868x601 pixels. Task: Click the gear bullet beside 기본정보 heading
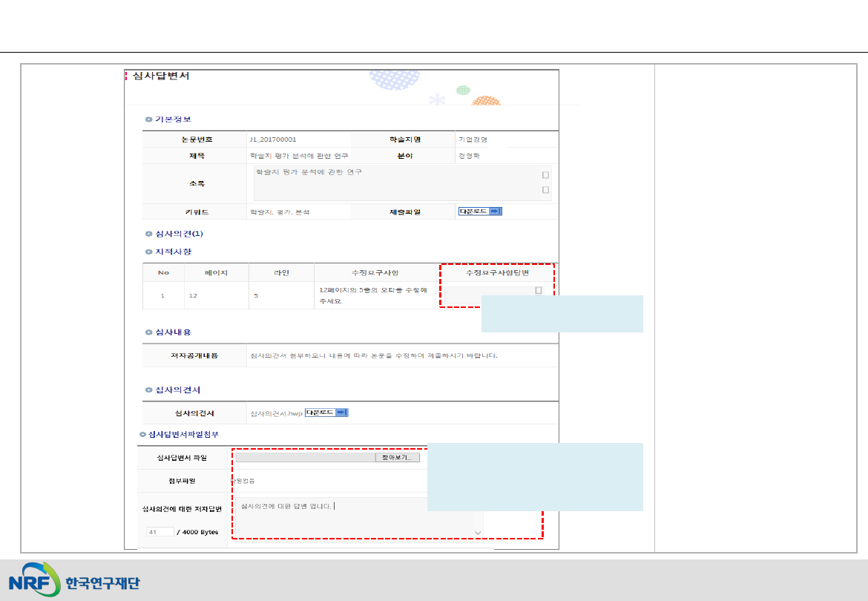(x=149, y=119)
